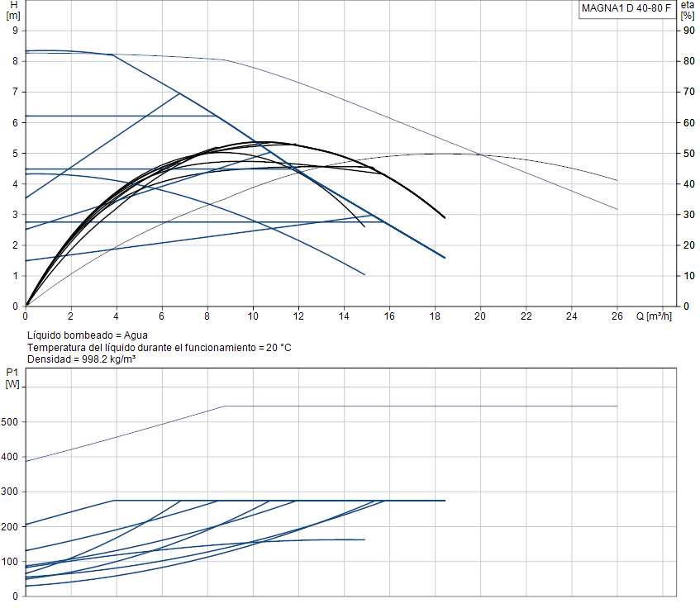The image size is (700, 613).
Task: Click the H [m] axis label
Action: [x=13, y=10]
